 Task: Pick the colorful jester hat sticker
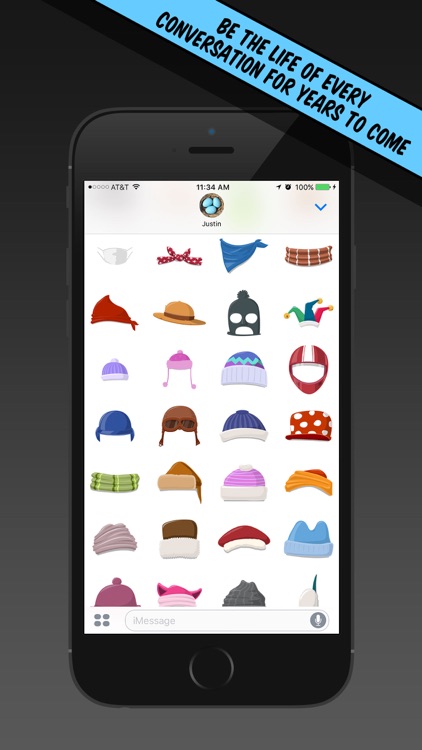309,313
